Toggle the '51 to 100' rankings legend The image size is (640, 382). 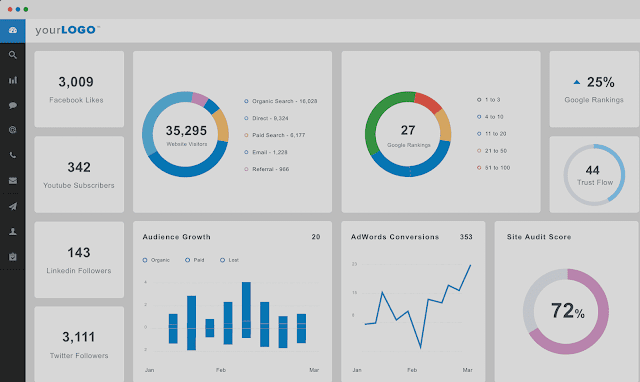pyautogui.click(x=493, y=168)
